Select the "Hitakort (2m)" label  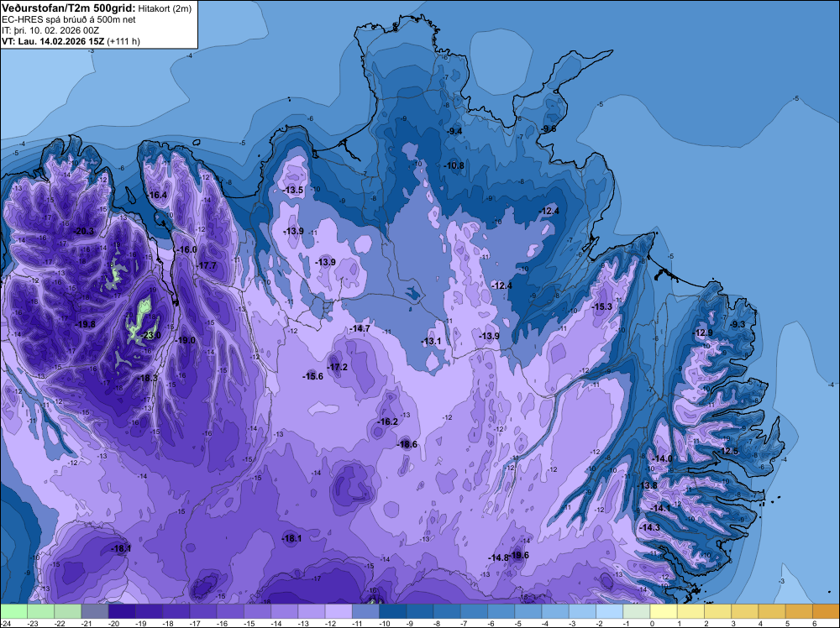point(165,9)
